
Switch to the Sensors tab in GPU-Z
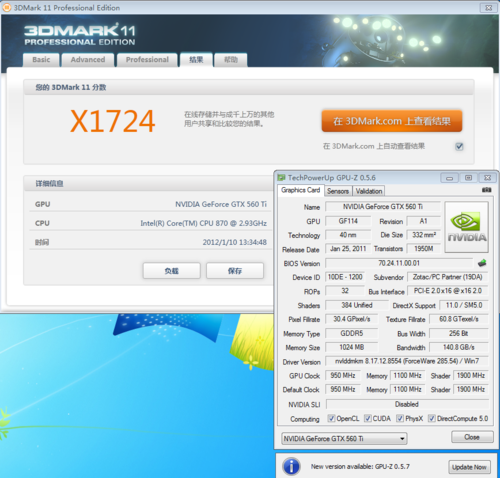338,191
